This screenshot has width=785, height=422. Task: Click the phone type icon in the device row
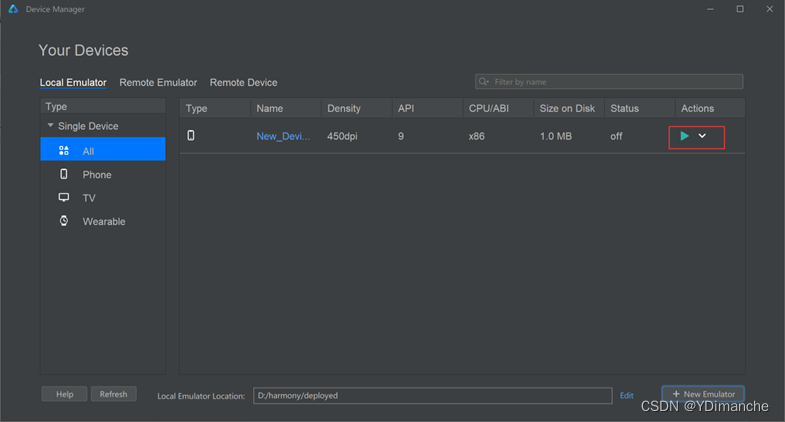click(191, 136)
